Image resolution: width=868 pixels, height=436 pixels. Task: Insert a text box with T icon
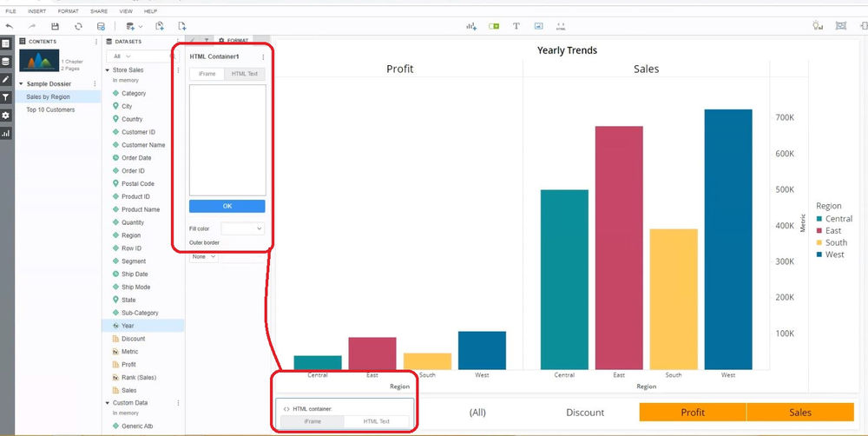click(516, 26)
